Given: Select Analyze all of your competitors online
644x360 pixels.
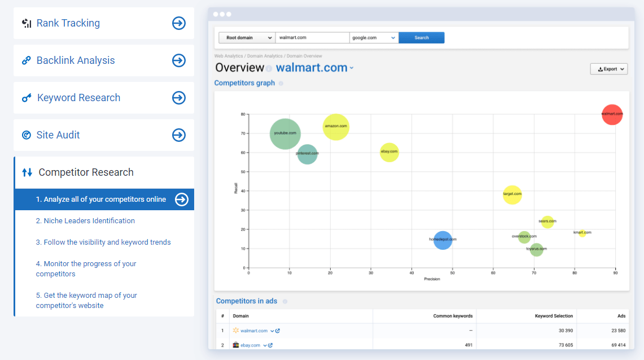Looking at the screenshot, I should pos(104,199).
